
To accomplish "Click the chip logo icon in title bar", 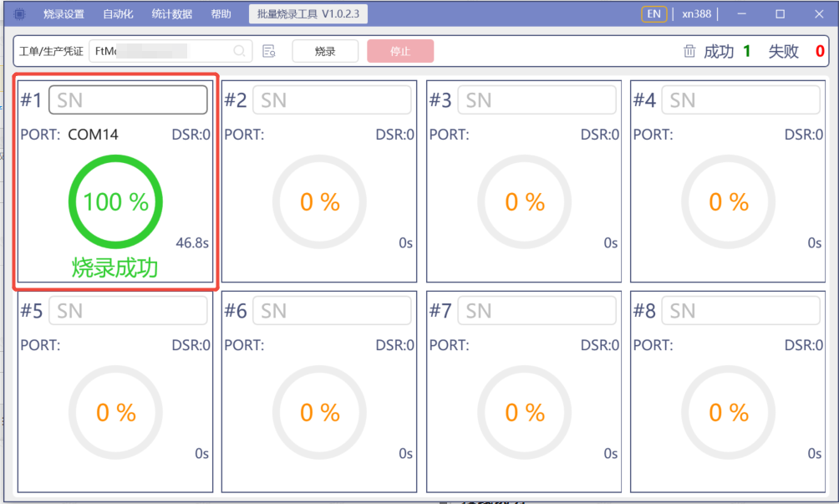I will [19, 13].
